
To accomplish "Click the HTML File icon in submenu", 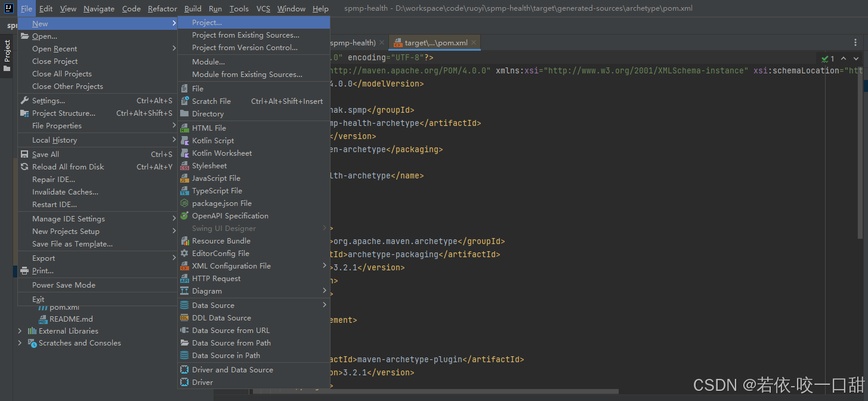I will pos(184,128).
